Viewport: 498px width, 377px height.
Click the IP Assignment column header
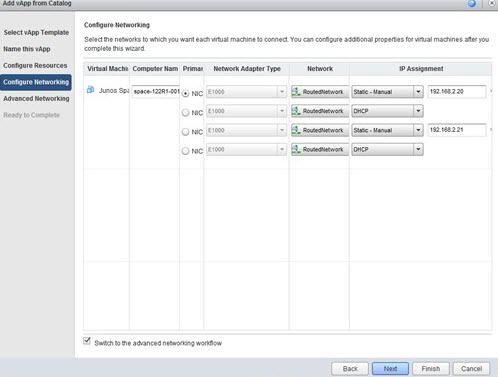[421, 69]
